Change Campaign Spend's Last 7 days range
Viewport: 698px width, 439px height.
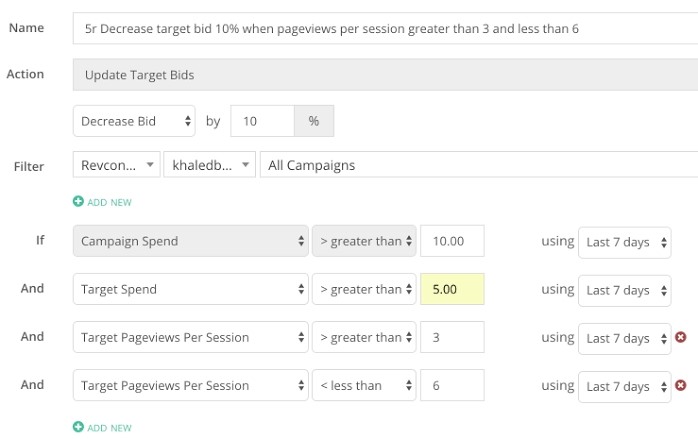pyautogui.click(x=625, y=242)
